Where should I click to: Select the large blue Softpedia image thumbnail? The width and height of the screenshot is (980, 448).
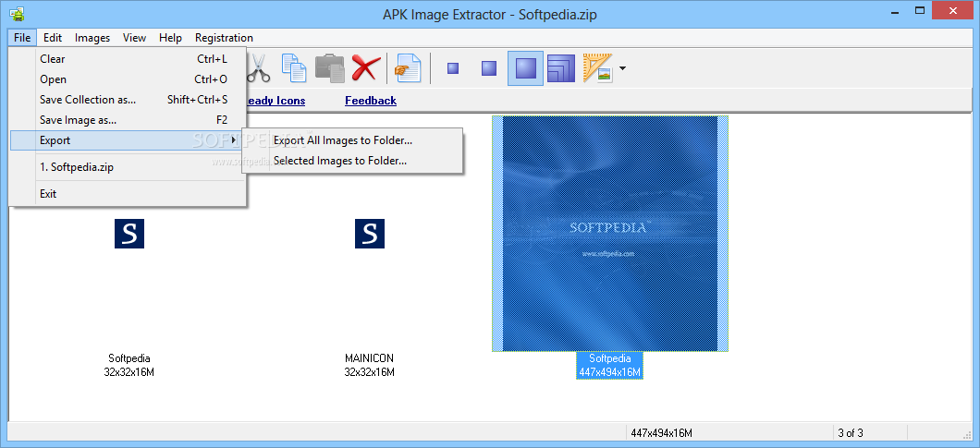click(x=610, y=234)
